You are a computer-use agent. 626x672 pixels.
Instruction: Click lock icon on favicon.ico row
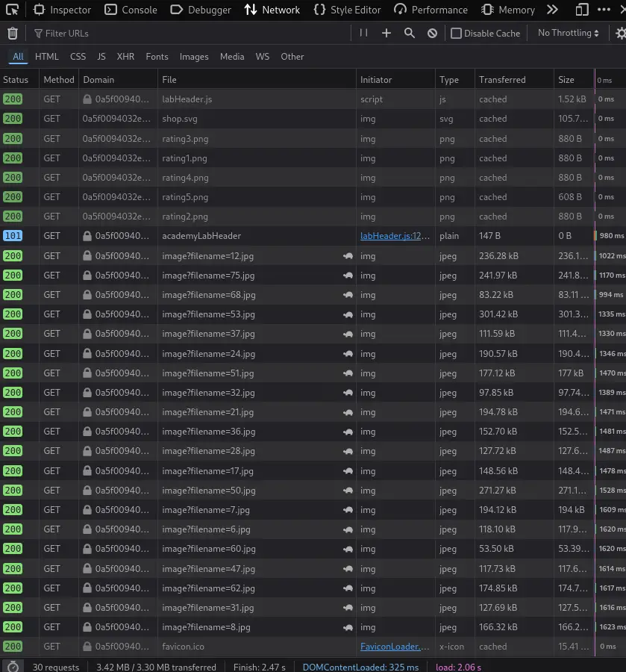pos(87,647)
